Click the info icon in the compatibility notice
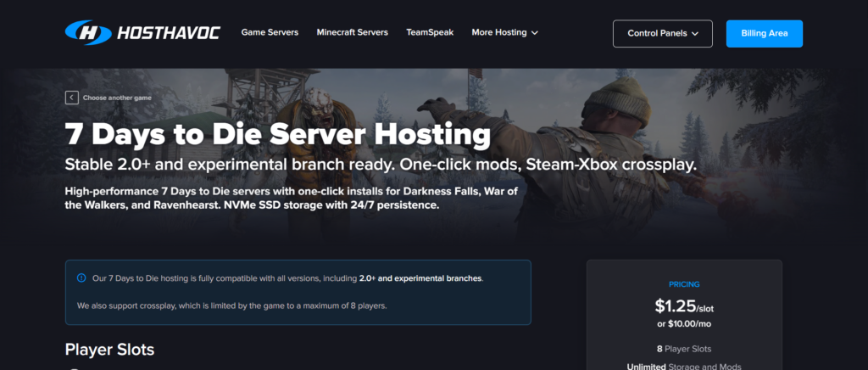868x370 pixels. point(81,278)
